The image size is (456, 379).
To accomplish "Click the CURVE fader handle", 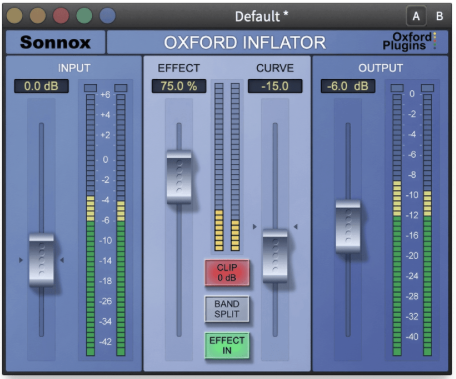I will 275,256.
